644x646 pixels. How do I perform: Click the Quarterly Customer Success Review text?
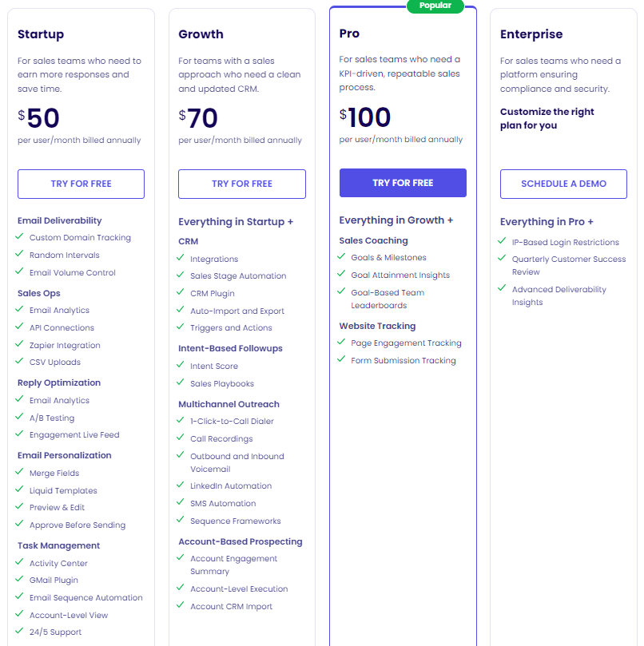point(568,265)
